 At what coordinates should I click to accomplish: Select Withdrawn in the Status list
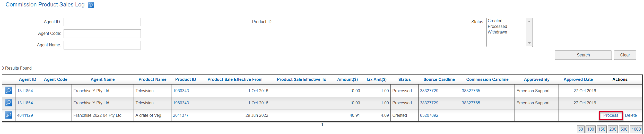point(497,32)
